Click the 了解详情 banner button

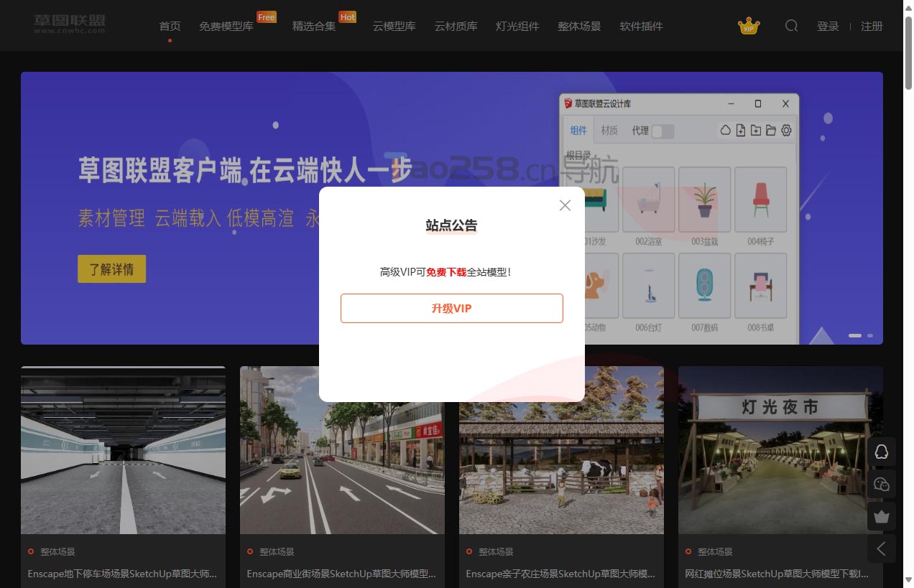coord(111,269)
